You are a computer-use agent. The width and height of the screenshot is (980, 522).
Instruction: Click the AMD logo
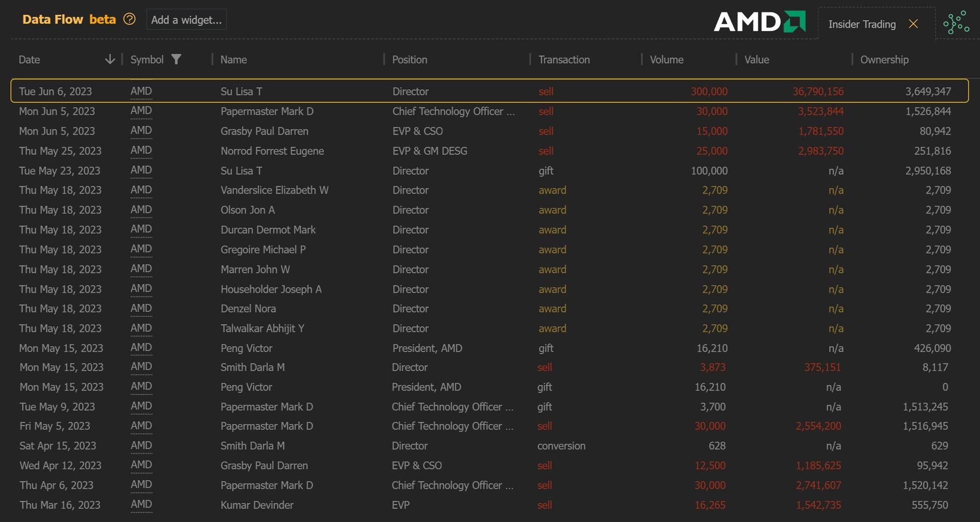pos(759,22)
